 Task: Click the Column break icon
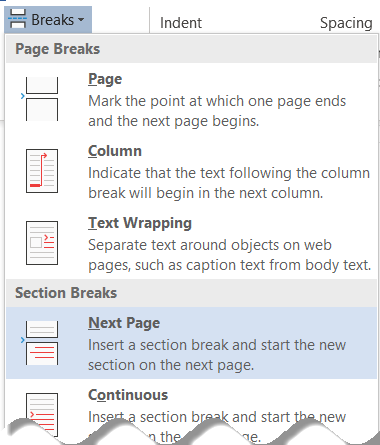point(42,171)
